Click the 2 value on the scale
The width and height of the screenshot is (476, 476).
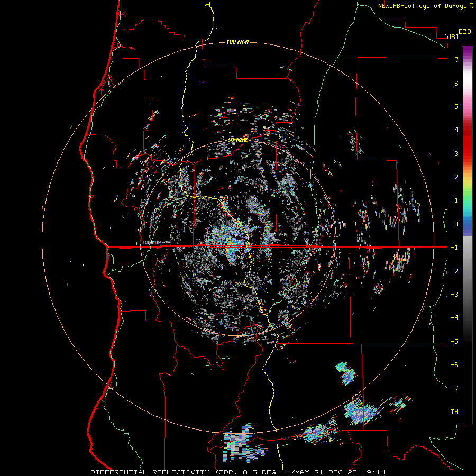pyautogui.click(x=456, y=177)
